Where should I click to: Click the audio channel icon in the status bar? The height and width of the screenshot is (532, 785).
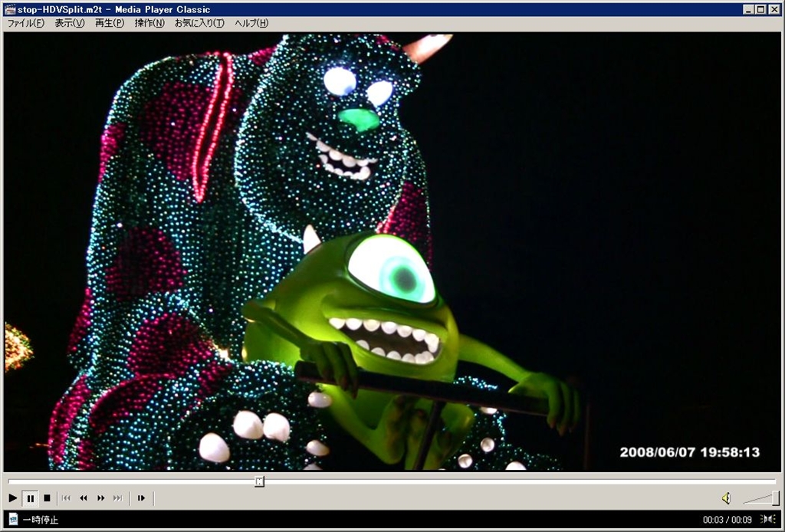[767, 520]
